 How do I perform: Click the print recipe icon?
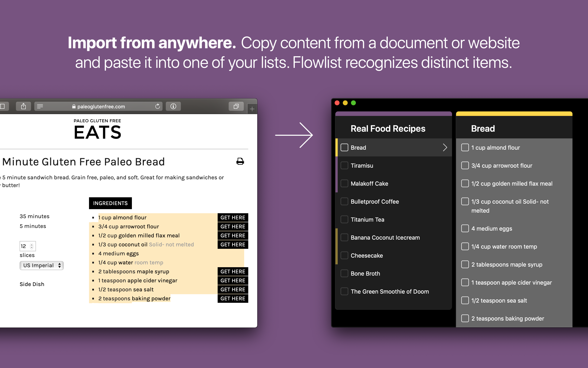[x=240, y=161]
